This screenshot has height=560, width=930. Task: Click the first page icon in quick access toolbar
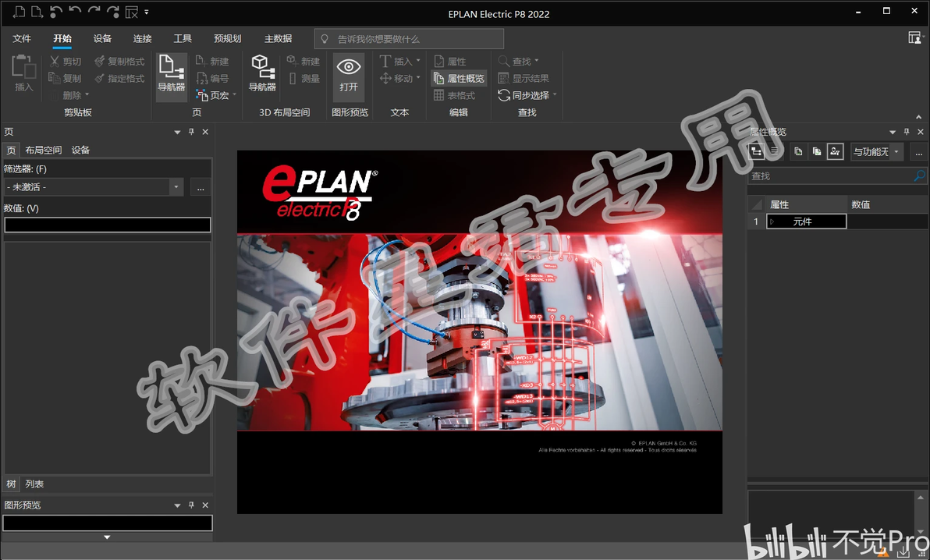pos(20,11)
